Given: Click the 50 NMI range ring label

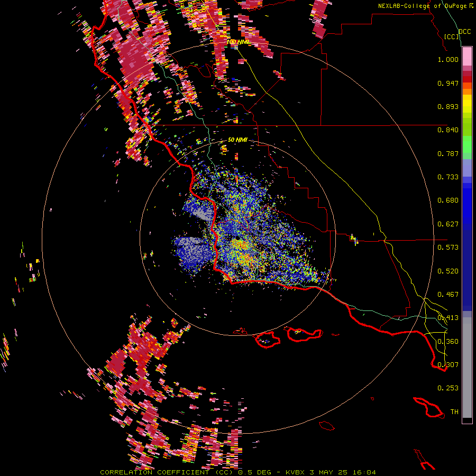Looking at the screenshot, I should coord(237,140).
